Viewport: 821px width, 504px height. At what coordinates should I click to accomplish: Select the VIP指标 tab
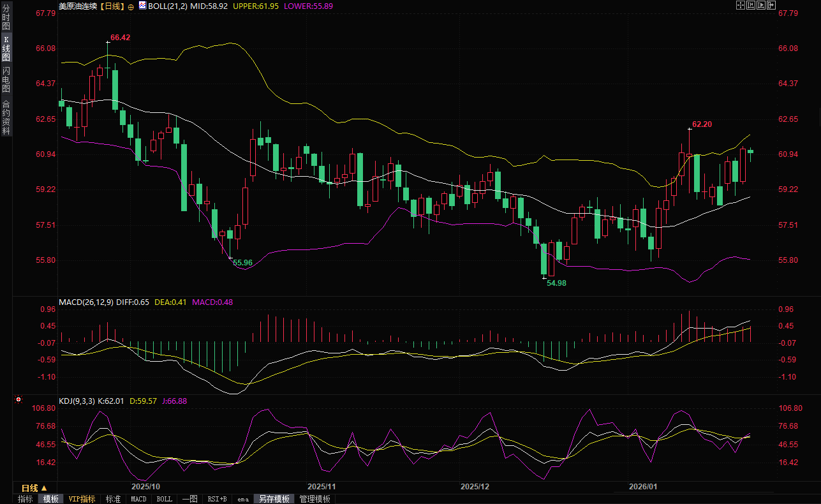coord(82,499)
